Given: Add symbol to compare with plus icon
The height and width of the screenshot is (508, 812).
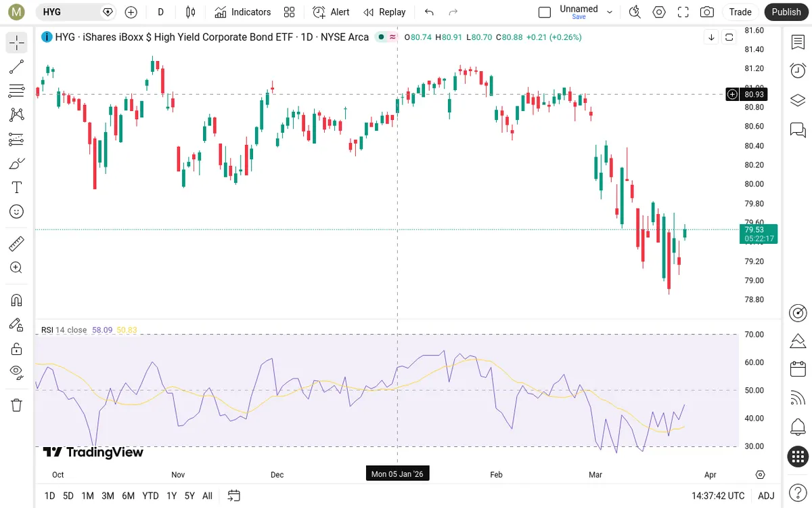Looking at the screenshot, I should pos(131,12).
